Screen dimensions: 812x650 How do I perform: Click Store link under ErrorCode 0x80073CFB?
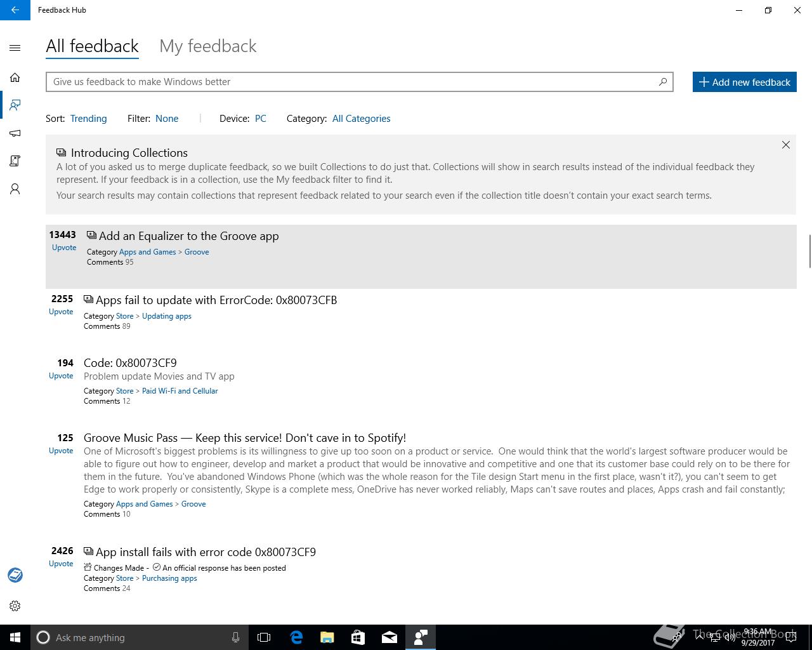pos(124,316)
